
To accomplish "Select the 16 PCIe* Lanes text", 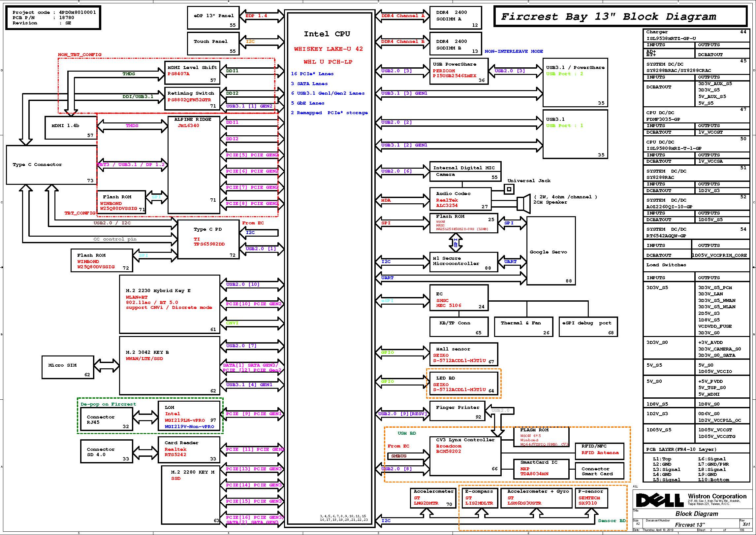I will coord(312,74).
